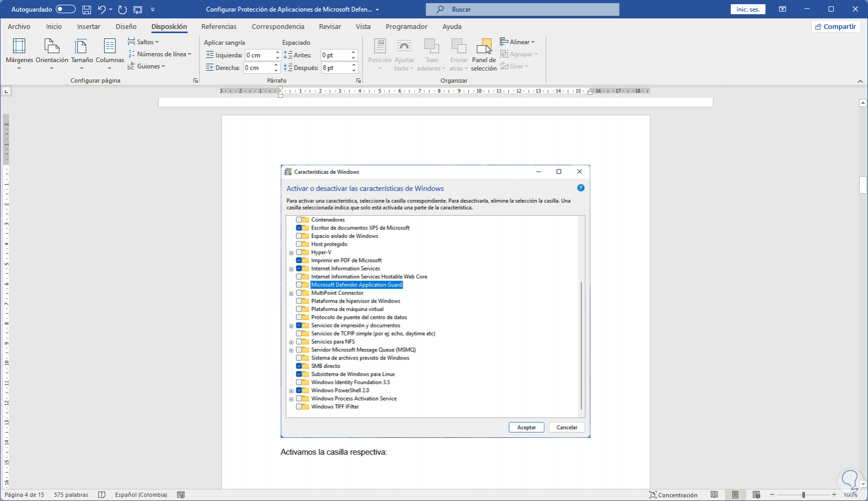Click the zoom out minus button
This screenshot has height=501, width=868.
773,495
